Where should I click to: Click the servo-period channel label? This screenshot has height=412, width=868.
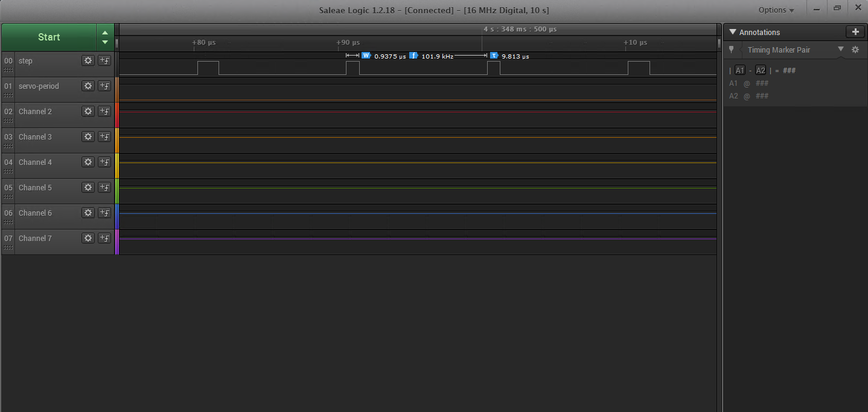tap(39, 86)
